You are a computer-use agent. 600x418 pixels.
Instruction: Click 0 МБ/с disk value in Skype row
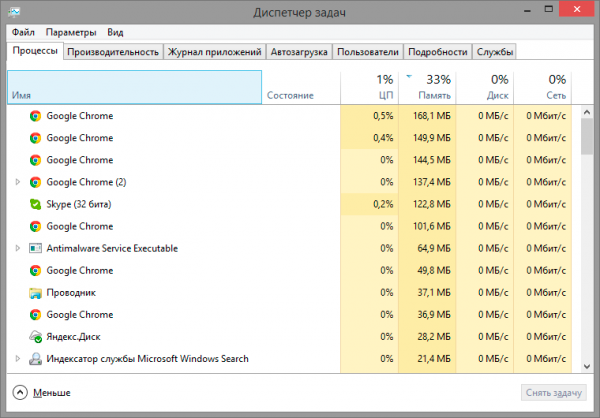coord(493,204)
